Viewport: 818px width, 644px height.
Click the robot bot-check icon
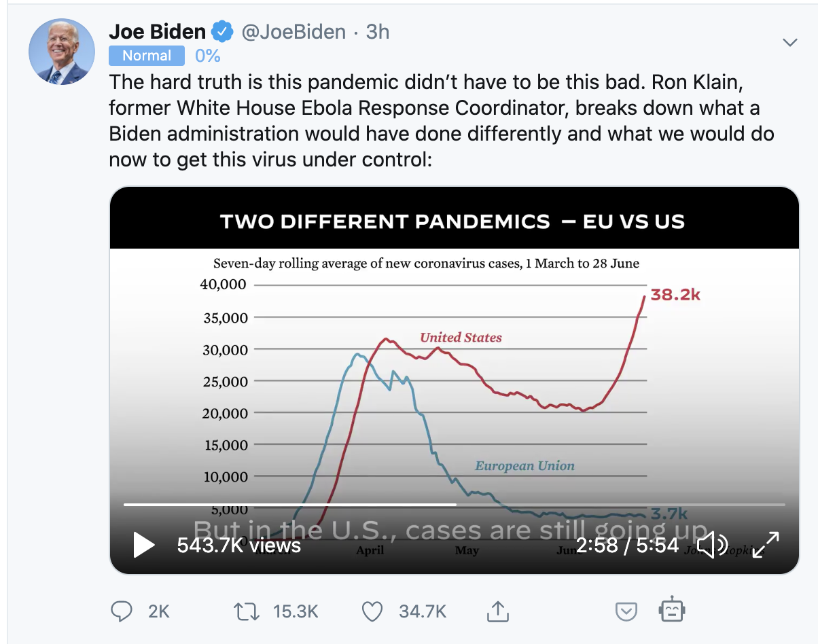click(x=671, y=609)
